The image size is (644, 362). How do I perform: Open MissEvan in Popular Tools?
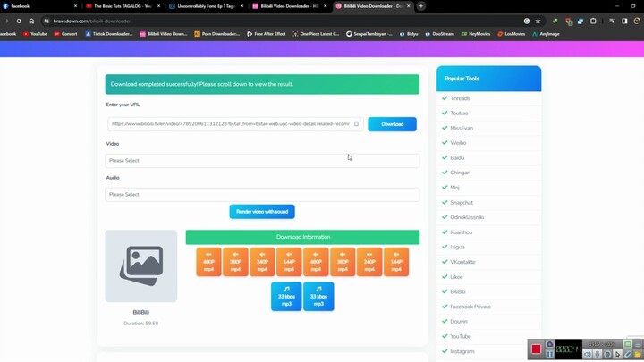(x=462, y=128)
